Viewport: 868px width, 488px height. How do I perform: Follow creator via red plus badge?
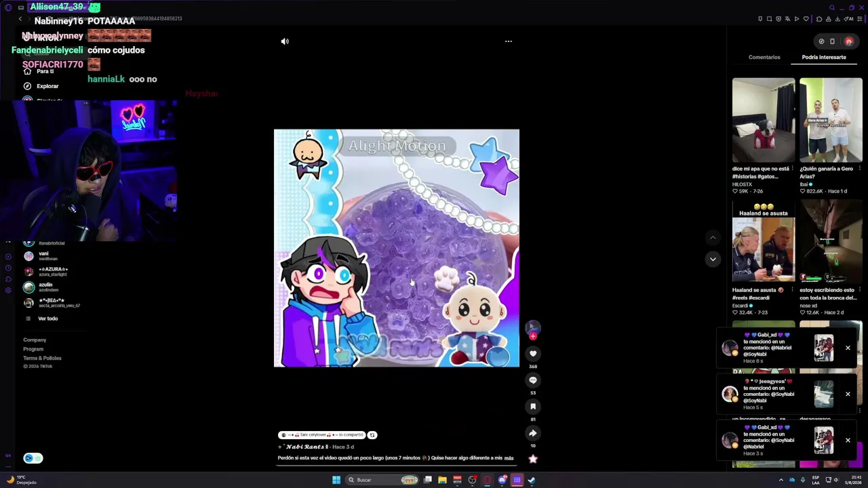533,336
